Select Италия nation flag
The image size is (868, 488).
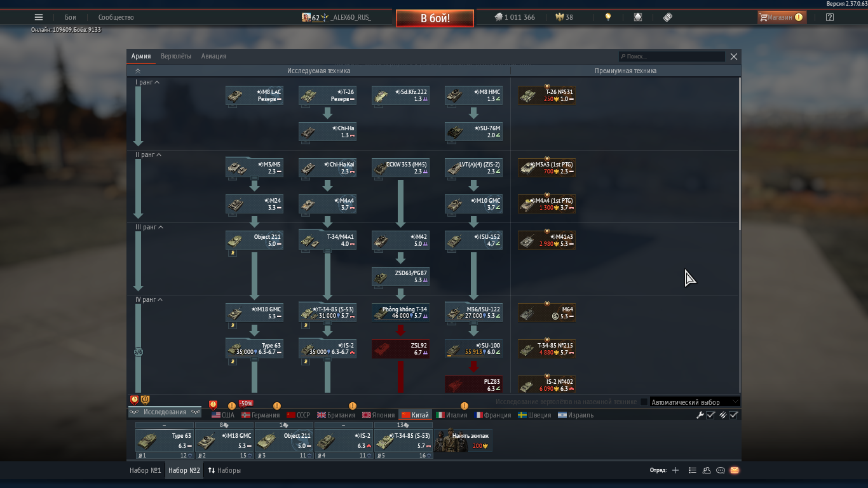coord(451,415)
